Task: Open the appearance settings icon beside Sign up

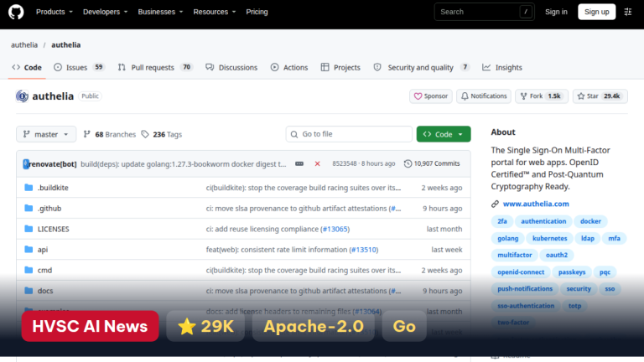Action: 628,12
